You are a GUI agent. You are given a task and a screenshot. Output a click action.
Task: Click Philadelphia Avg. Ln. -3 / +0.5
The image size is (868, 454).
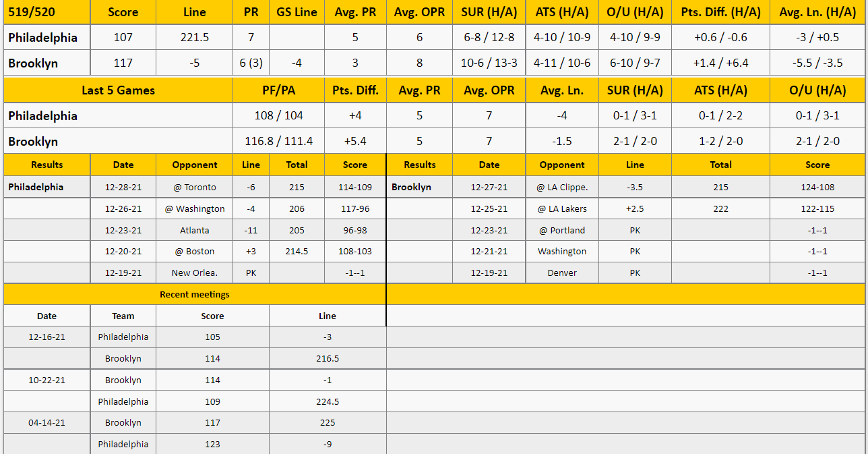pos(817,38)
